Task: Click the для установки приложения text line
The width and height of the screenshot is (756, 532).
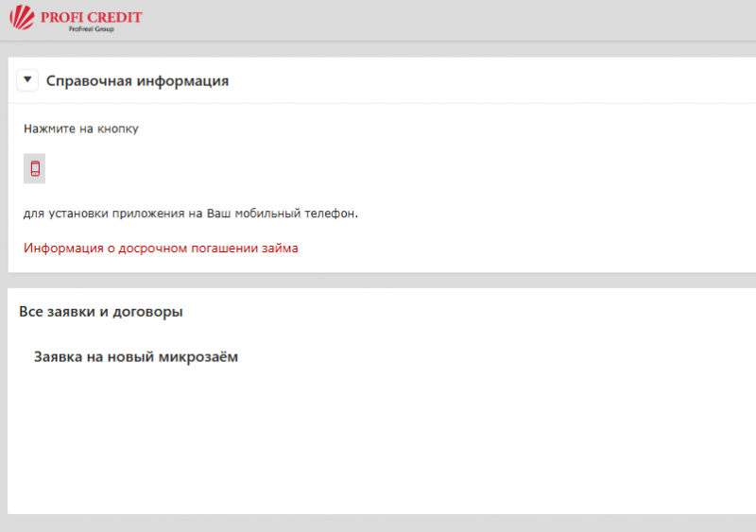Action: tap(191, 214)
